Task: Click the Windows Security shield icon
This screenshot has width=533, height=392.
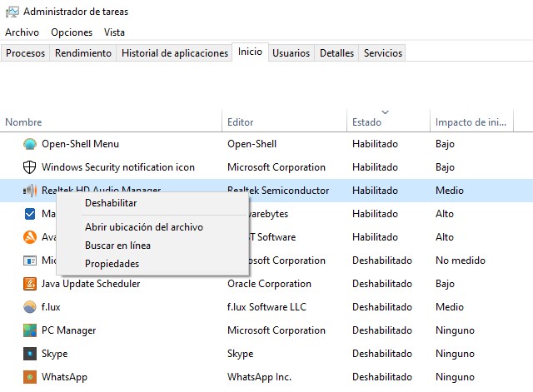Action: pyautogui.click(x=30, y=167)
